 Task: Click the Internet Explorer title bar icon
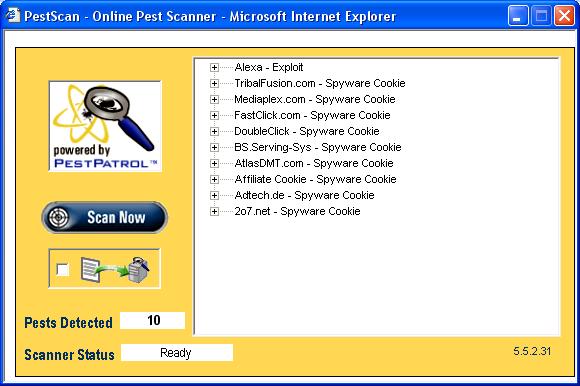[x=13, y=16]
